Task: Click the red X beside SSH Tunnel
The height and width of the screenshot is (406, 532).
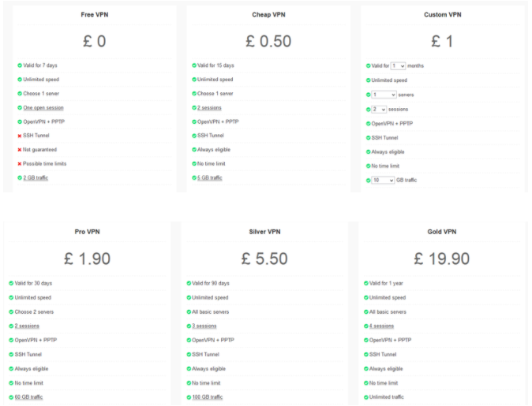Action: click(x=20, y=136)
